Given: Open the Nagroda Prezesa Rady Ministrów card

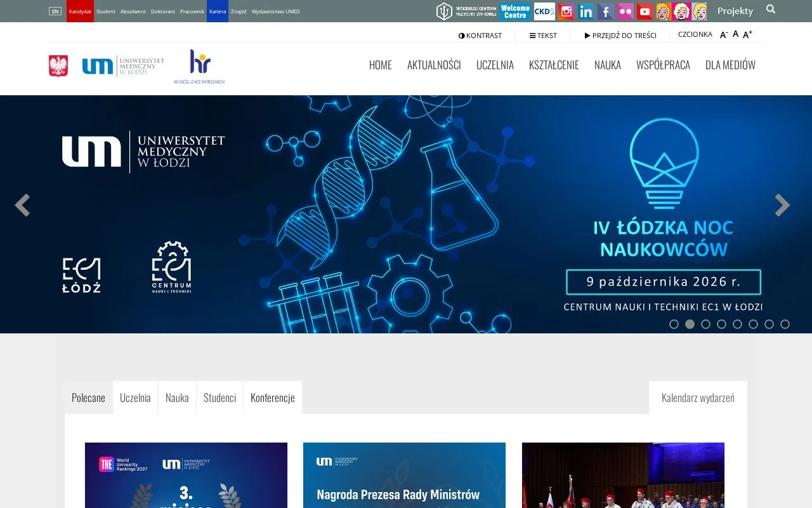Looking at the screenshot, I should (404, 475).
